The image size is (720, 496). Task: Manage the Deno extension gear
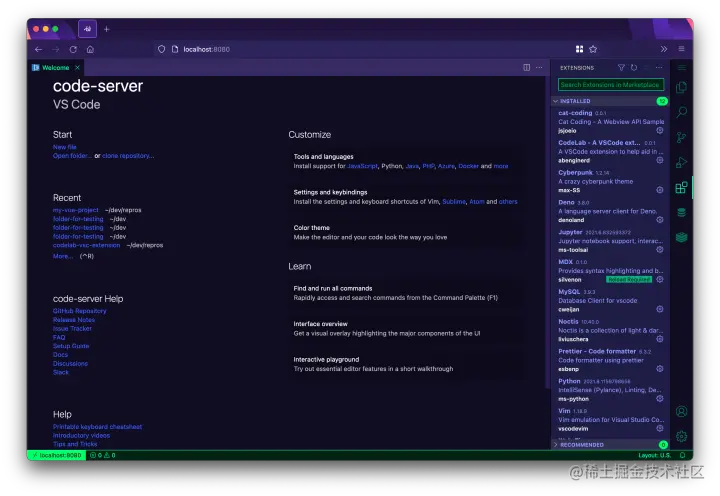click(660, 220)
